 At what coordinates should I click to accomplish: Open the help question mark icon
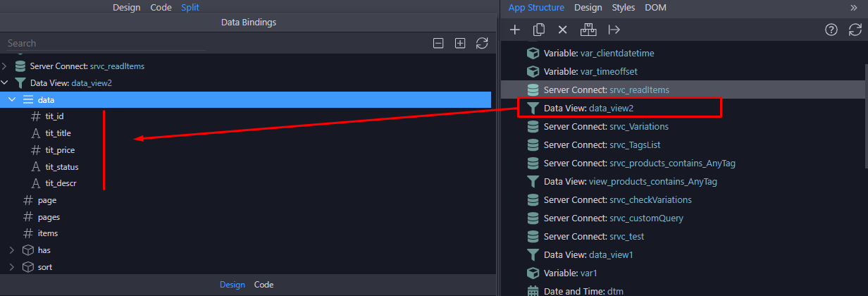coord(831,30)
